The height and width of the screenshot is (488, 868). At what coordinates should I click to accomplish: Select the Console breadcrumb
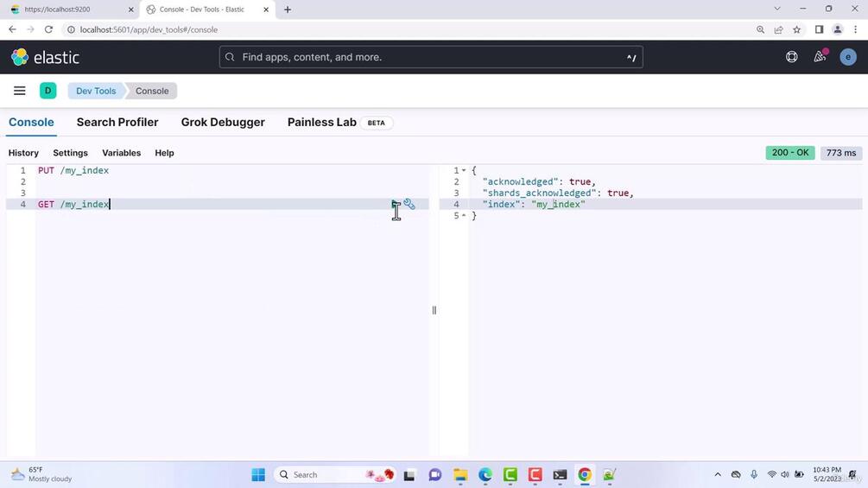152,91
